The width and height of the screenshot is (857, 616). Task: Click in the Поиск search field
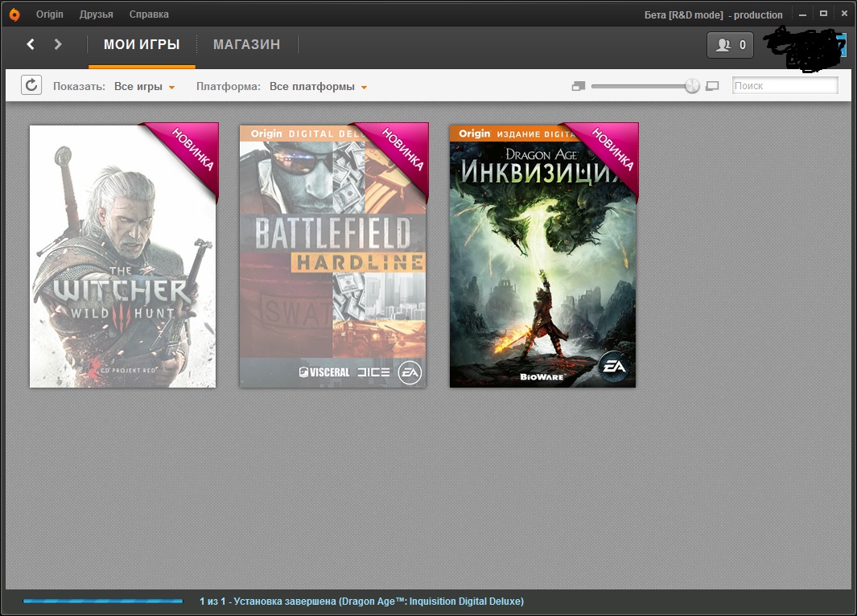[785, 86]
